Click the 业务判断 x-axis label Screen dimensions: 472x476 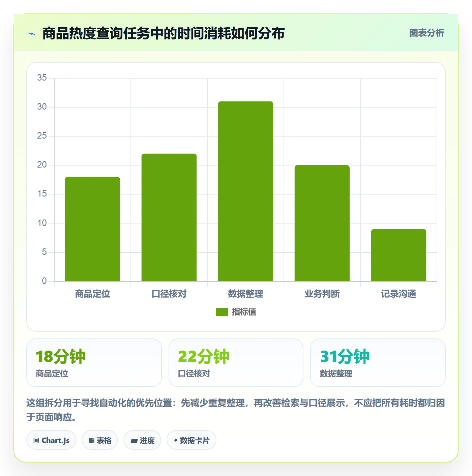(322, 294)
